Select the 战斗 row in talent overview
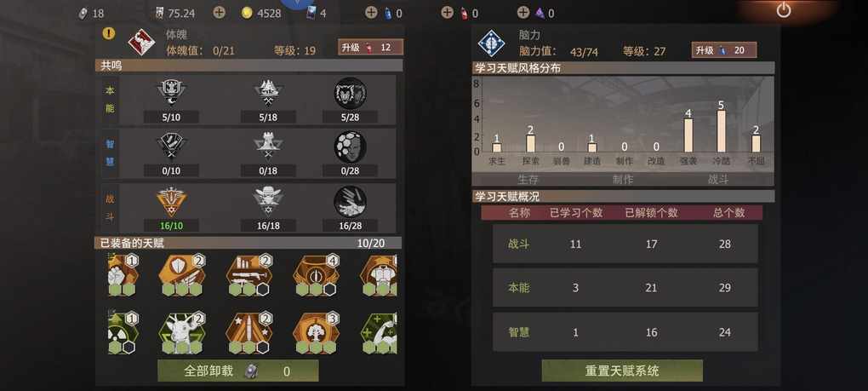 625,244
